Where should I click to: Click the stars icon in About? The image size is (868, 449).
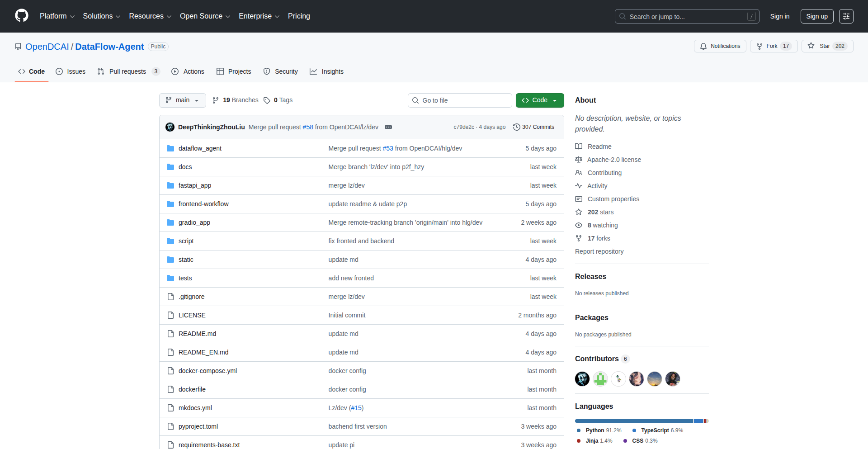(x=579, y=212)
